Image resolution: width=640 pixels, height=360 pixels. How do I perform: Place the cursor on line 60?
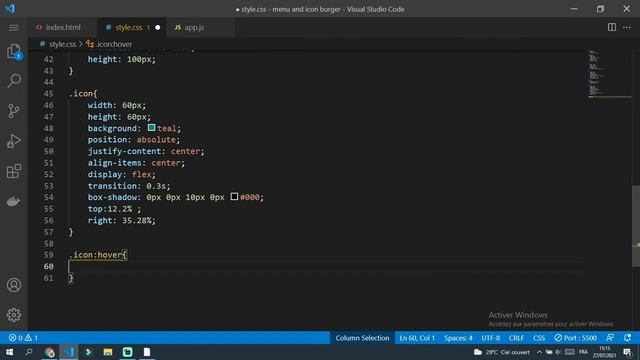(x=327, y=267)
